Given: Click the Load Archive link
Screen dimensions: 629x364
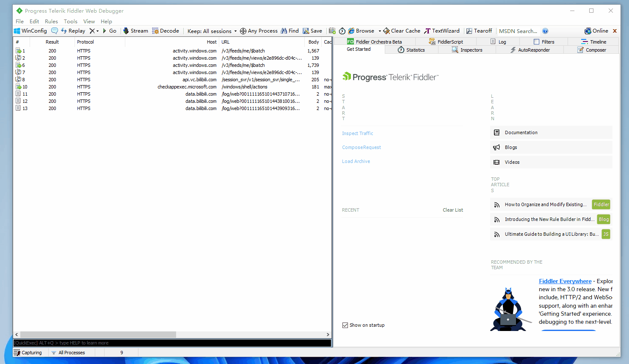Looking at the screenshot, I should [356, 161].
